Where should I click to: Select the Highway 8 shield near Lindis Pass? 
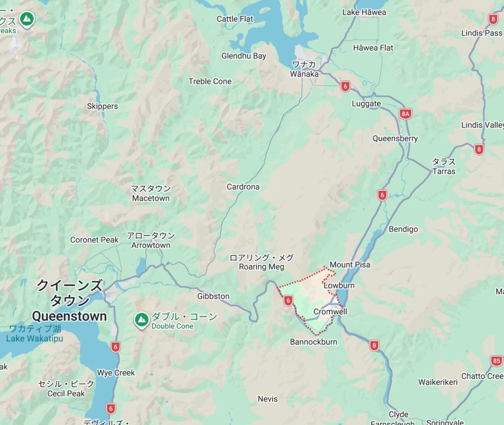(x=493, y=19)
